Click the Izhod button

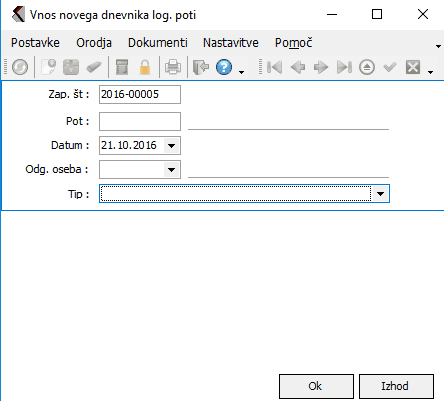click(396, 386)
